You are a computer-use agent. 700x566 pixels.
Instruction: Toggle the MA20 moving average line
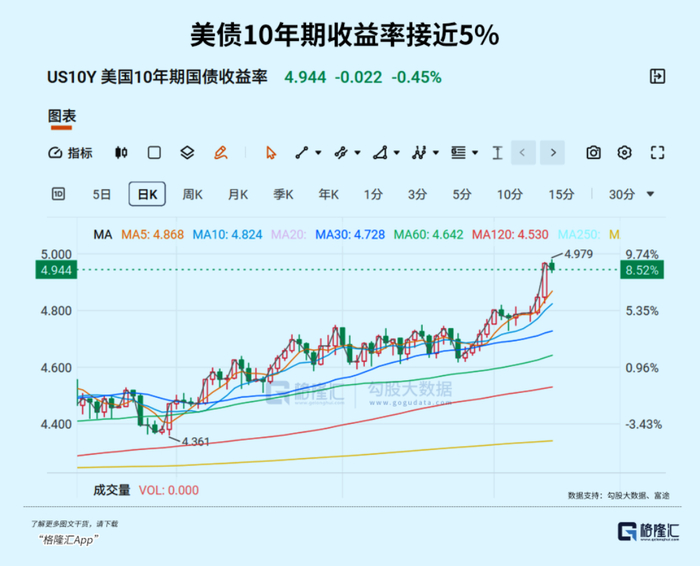point(288,234)
